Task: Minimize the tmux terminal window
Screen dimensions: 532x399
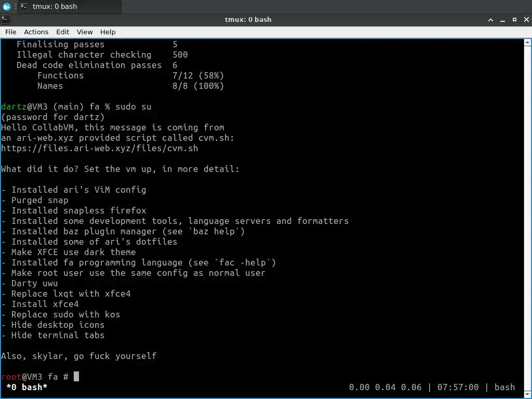Action: (502, 20)
